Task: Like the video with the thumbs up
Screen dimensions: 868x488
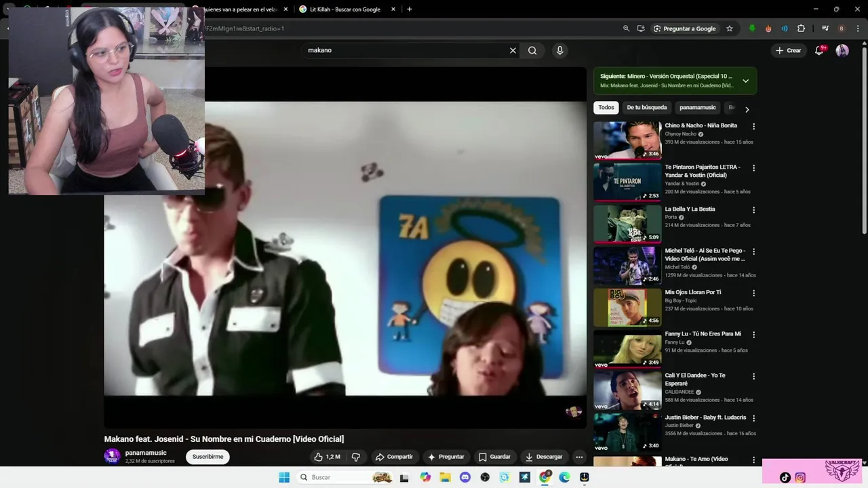Action: (327, 457)
